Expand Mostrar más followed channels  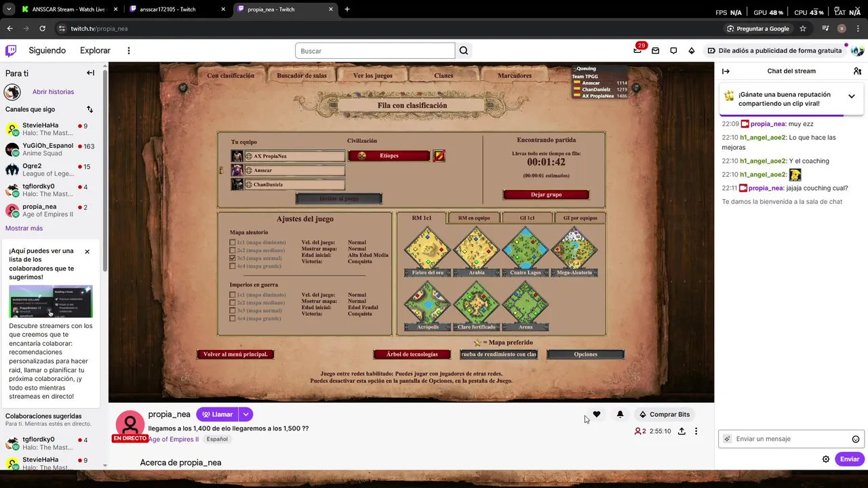tap(24, 228)
